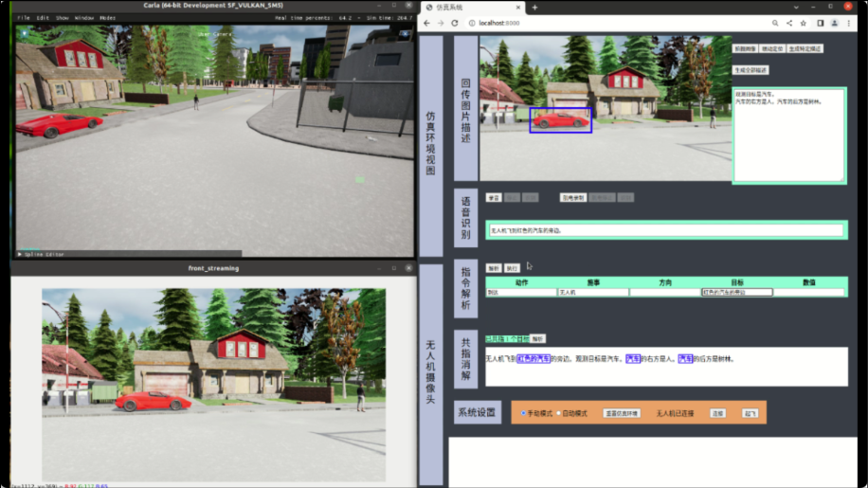This screenshot has height=488, width=868.
Task: Select the 手动模式 radio button
Action: (x=523, y=413)
